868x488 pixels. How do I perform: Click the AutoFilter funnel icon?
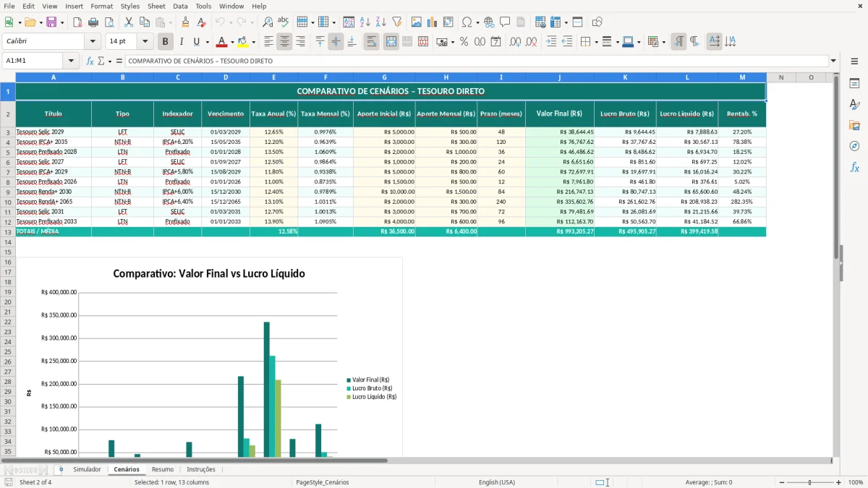click(x=396, y=22)
